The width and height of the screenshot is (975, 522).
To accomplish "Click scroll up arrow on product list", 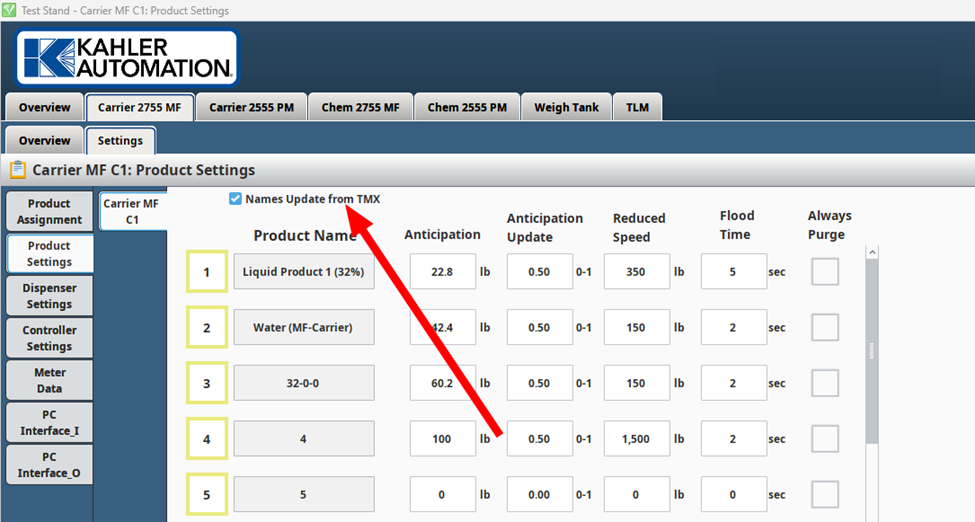I will [871, 252].
